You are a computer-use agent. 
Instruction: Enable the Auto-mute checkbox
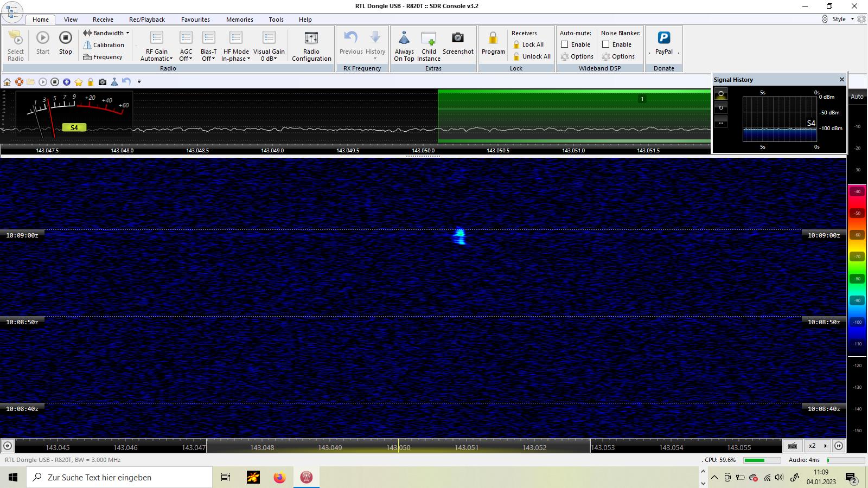tap(565, 44)
